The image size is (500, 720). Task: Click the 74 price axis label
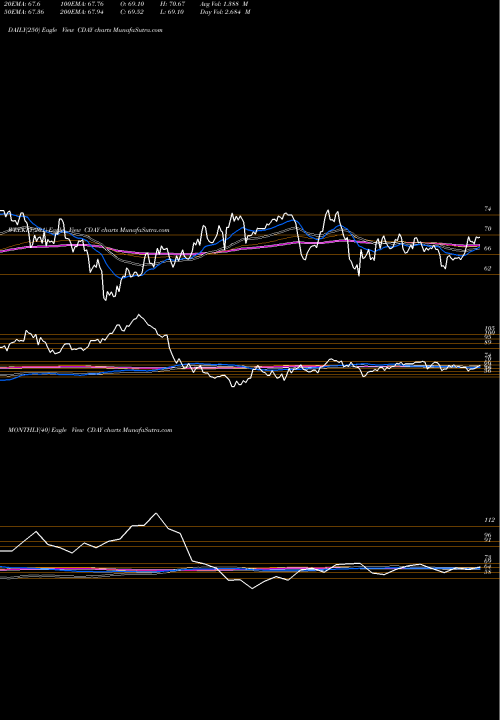[x=488, y=208]
